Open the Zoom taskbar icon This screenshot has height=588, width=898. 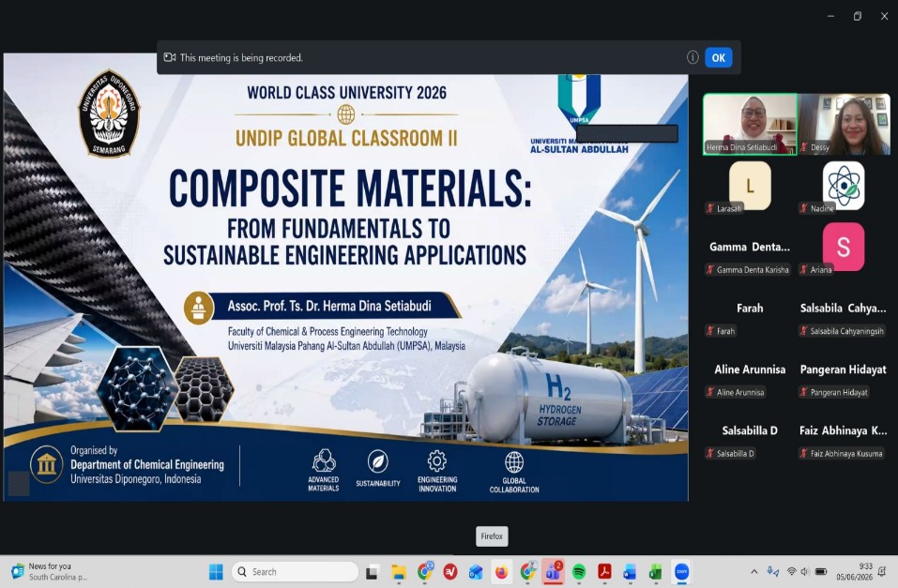[681, 572]
